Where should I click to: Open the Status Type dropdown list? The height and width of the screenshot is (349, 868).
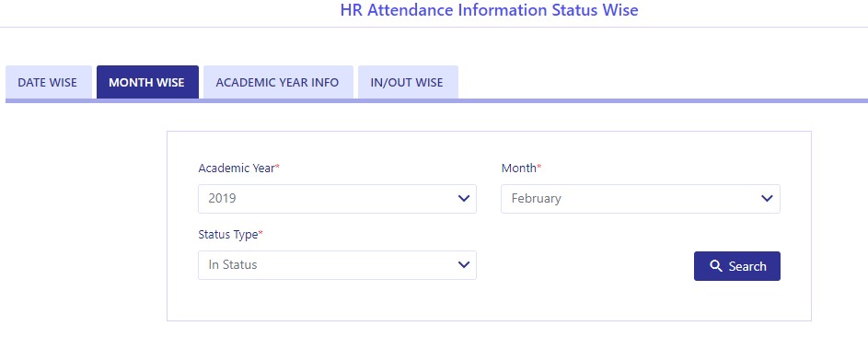pos(337,265)
